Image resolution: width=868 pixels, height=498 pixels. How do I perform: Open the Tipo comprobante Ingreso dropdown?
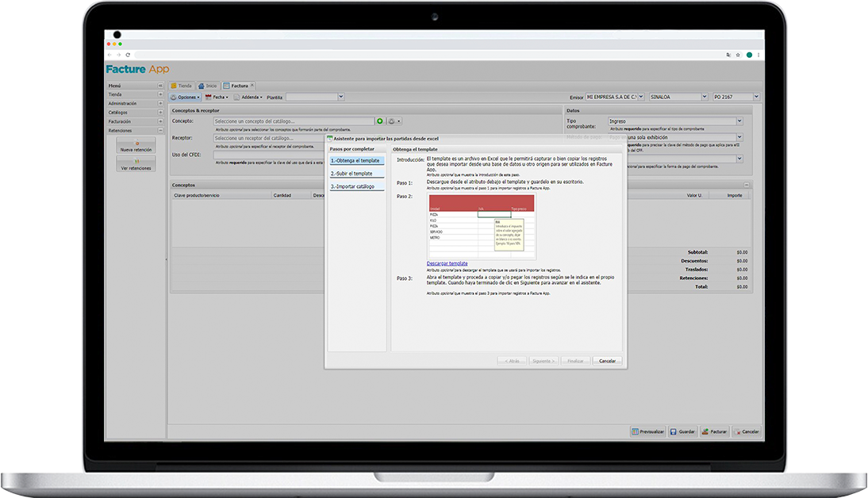point(739,121)
